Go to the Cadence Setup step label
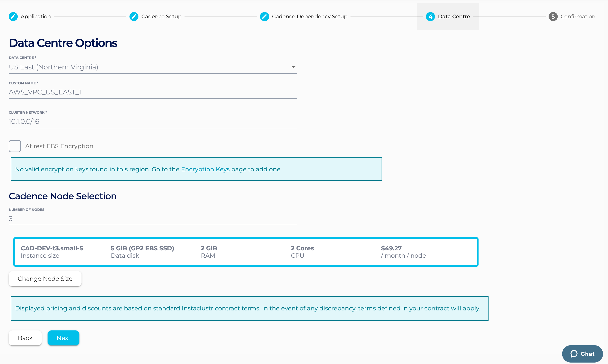This screenshot has width=608, height=364. (161, 16)
